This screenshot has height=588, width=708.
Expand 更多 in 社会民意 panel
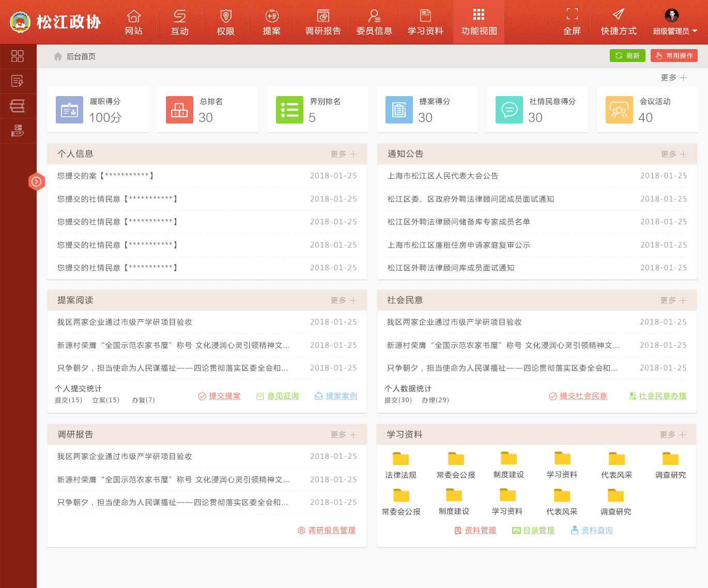[x=673, y=300]
